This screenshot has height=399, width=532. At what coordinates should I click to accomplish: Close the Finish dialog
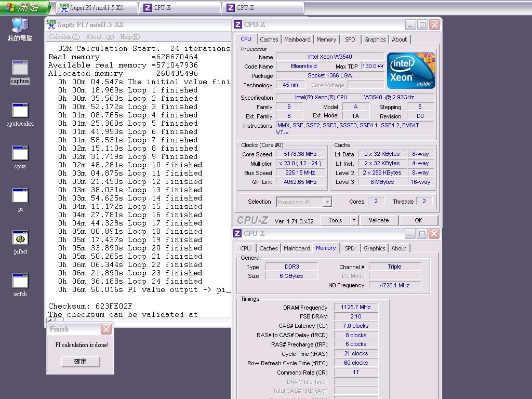pos(106,329)
